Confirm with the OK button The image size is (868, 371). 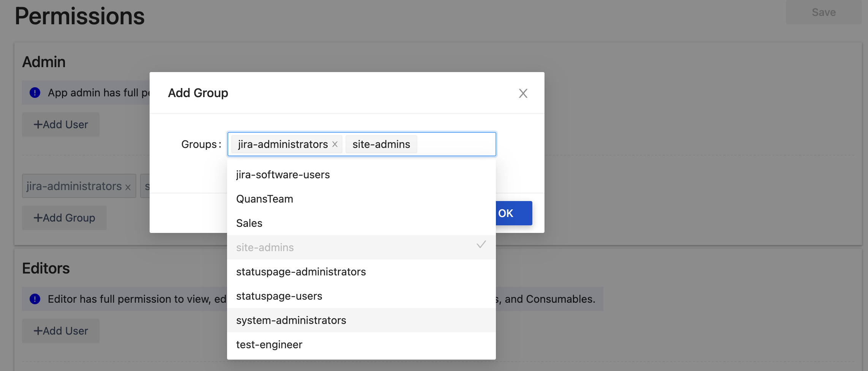pyautogui.click(x=513, y=213)
